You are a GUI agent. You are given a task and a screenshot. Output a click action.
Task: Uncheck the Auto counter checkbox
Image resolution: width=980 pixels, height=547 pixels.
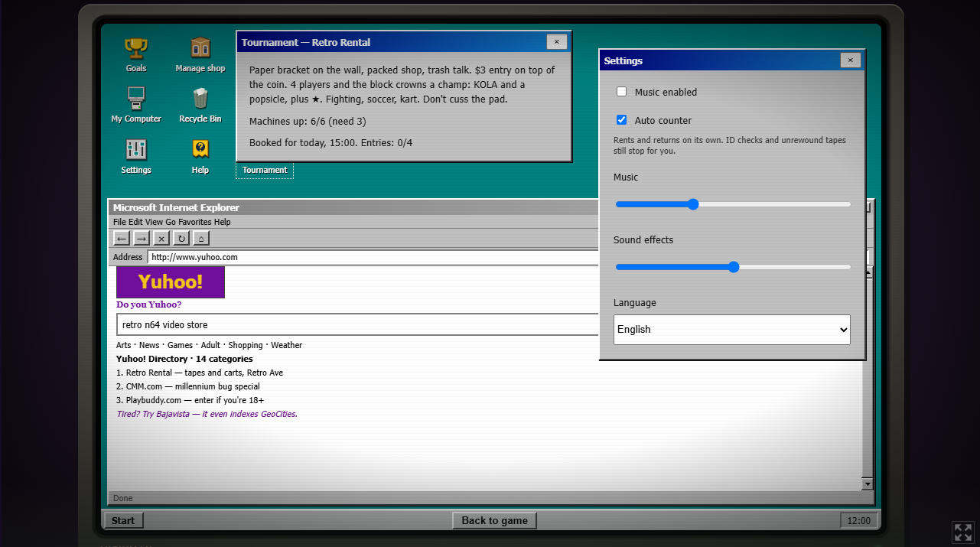(621, 120)
